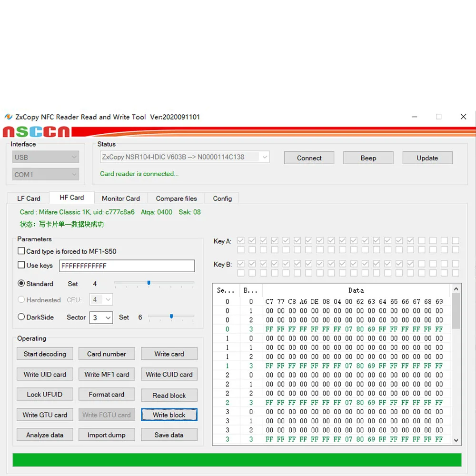
Task: Click the Beep button
Action: click(x=368, y=158)
